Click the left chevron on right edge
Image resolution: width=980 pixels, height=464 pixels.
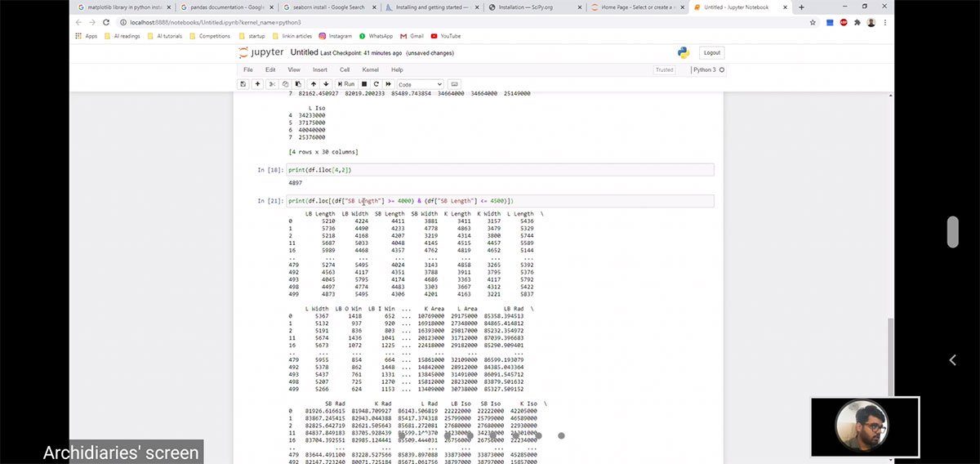tap(953, 359)
